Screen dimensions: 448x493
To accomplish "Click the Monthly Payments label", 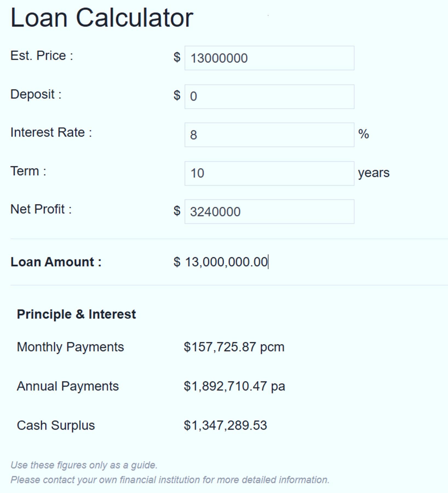I will [70, 347].
